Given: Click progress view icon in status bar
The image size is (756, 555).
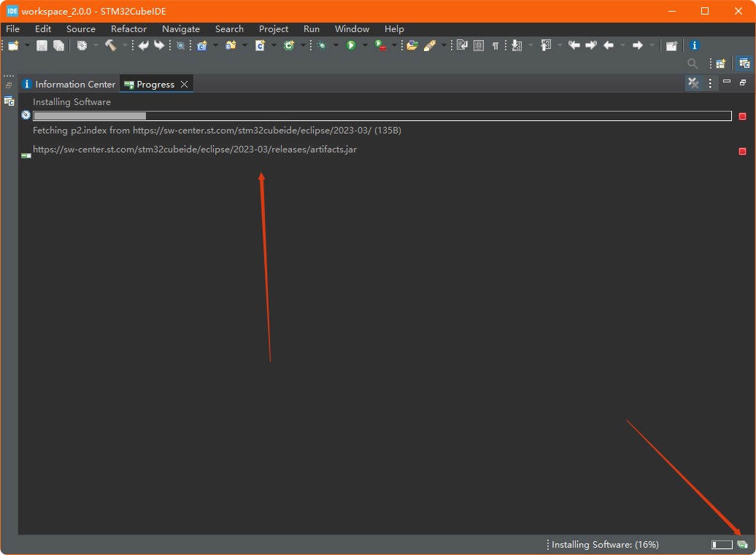Looking at the screenshot, I should point(743,545).
